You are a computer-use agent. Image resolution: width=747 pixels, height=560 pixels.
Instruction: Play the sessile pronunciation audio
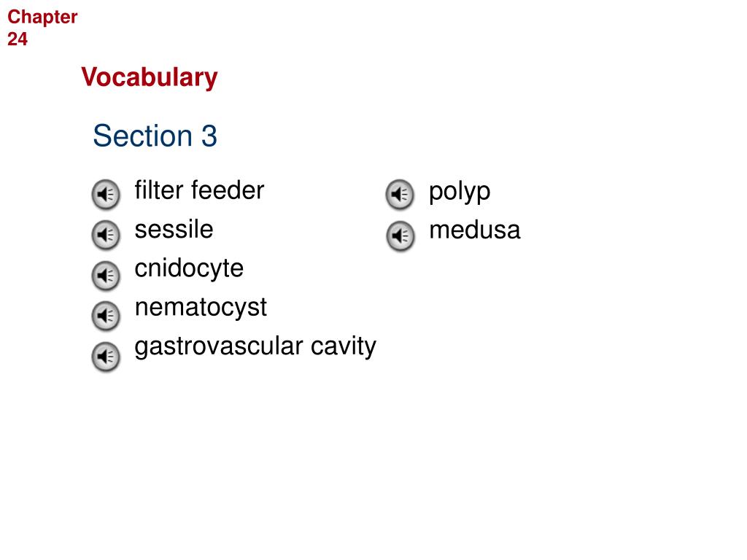point(106,235)
